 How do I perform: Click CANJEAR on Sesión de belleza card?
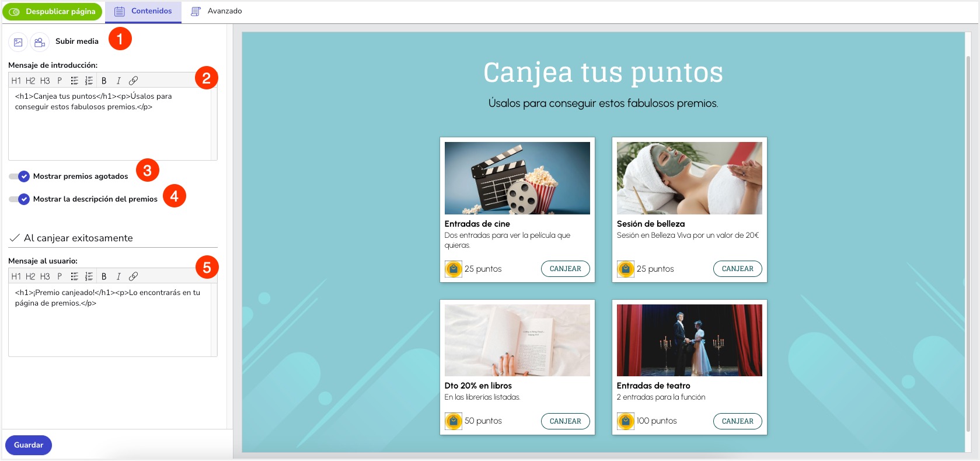[737, 269]
